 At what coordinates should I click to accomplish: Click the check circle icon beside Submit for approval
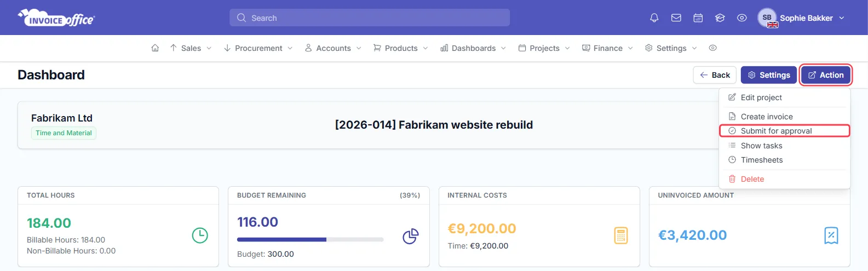click(x=732, y=131)
